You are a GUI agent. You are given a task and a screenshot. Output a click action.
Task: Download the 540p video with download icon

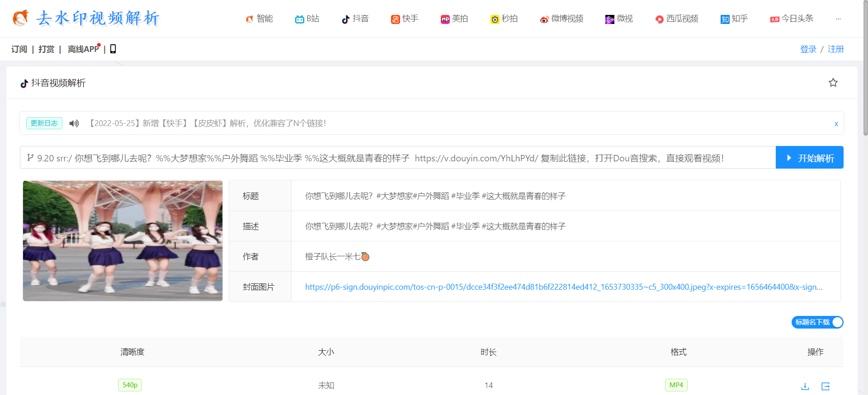point(805,386)
